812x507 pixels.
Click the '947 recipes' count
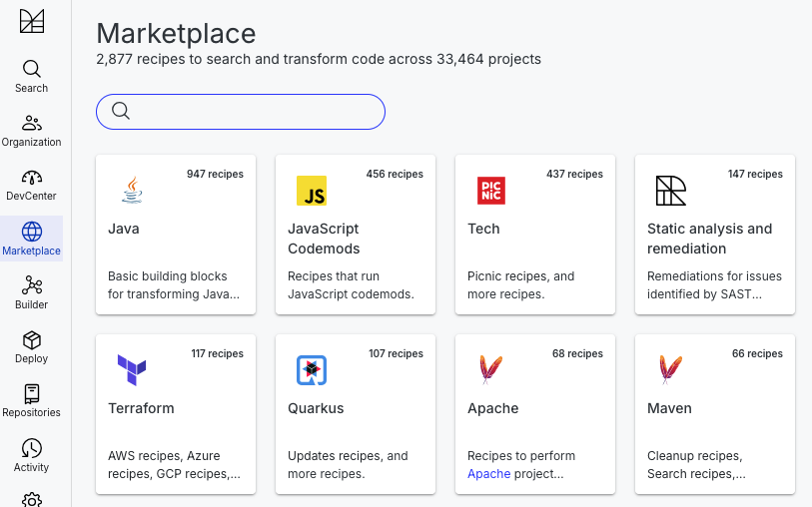[215, 174]
